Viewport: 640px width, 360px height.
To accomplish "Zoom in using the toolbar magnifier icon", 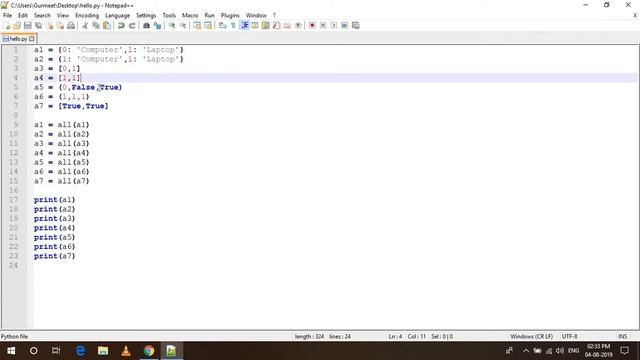I will 172,25.
